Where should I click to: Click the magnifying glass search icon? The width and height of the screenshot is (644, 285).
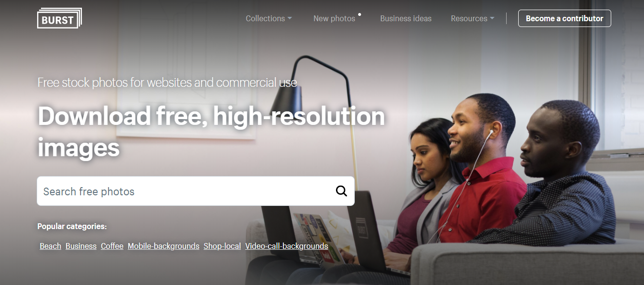pyautogui.click(x=341, y=191)
